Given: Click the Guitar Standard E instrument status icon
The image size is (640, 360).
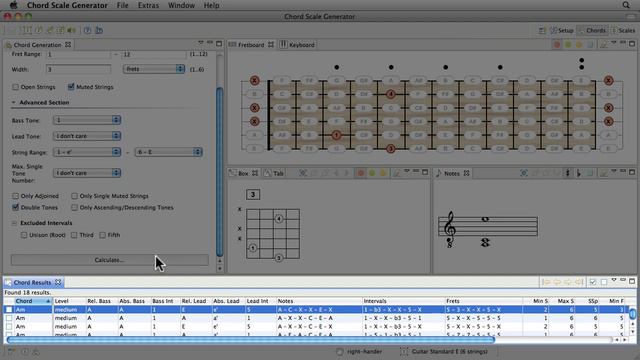Looking at the screenshot, I should tap(404, 351).
